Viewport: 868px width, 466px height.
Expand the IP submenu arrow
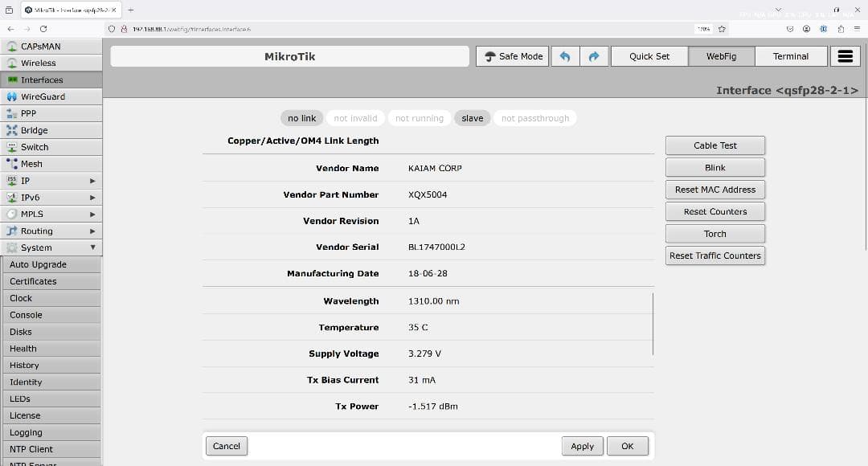pos(92,181)
